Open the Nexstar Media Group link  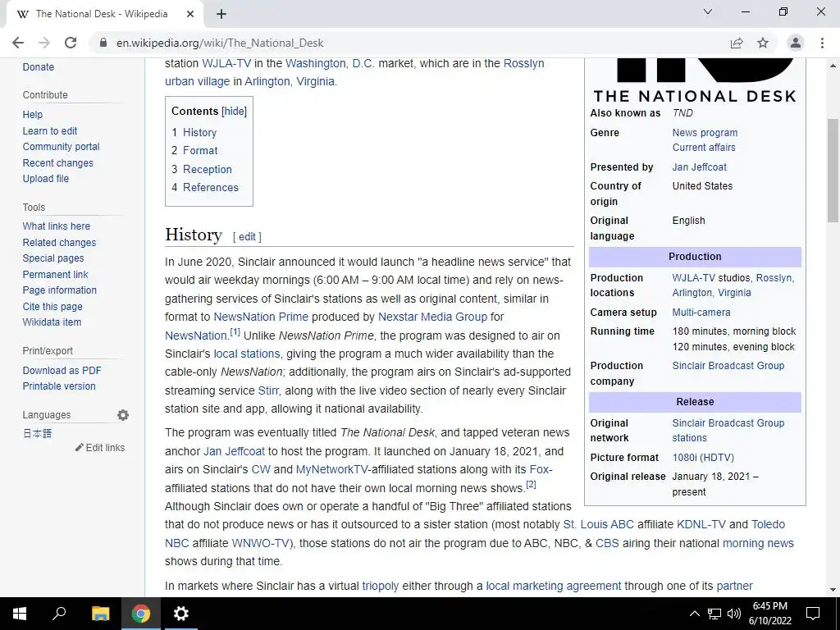point(432,317)
